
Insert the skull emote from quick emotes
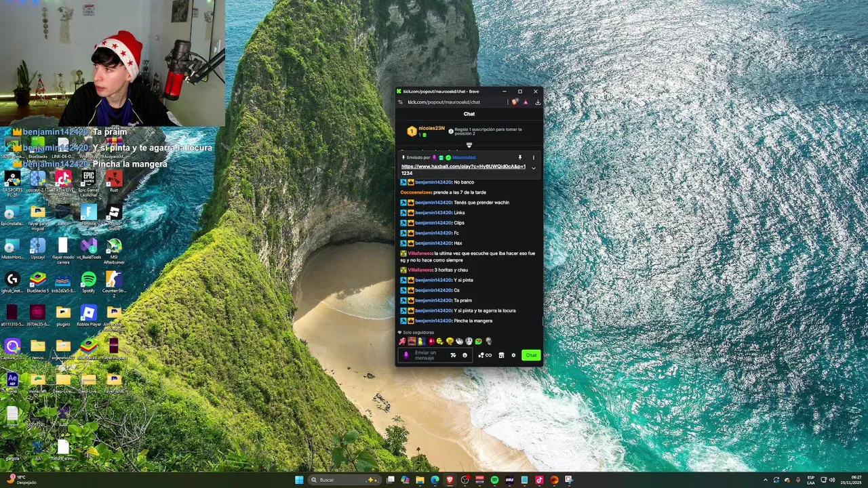point(489,341)
